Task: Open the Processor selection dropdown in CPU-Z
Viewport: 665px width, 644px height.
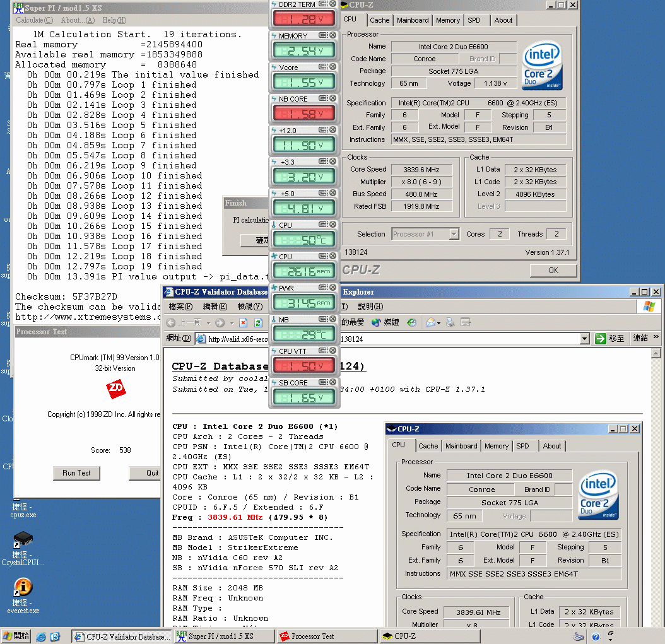Action: 454,234
